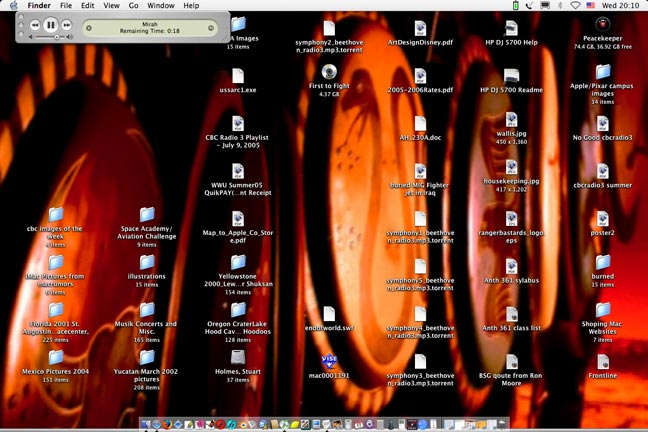Image resolution: width=648 pixels, height=432 pixels.
Task: Select the Oregon CraterLake Hood folder icon
Action: [x=238, y=310]
